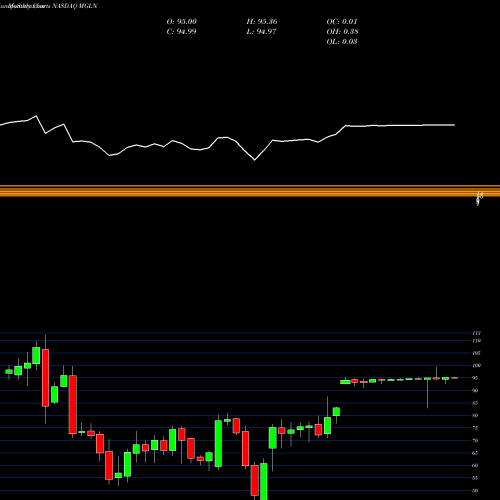The image size is (500, 500).
Task: Click the 100 price axis label
Action: [x=476, y=366]
